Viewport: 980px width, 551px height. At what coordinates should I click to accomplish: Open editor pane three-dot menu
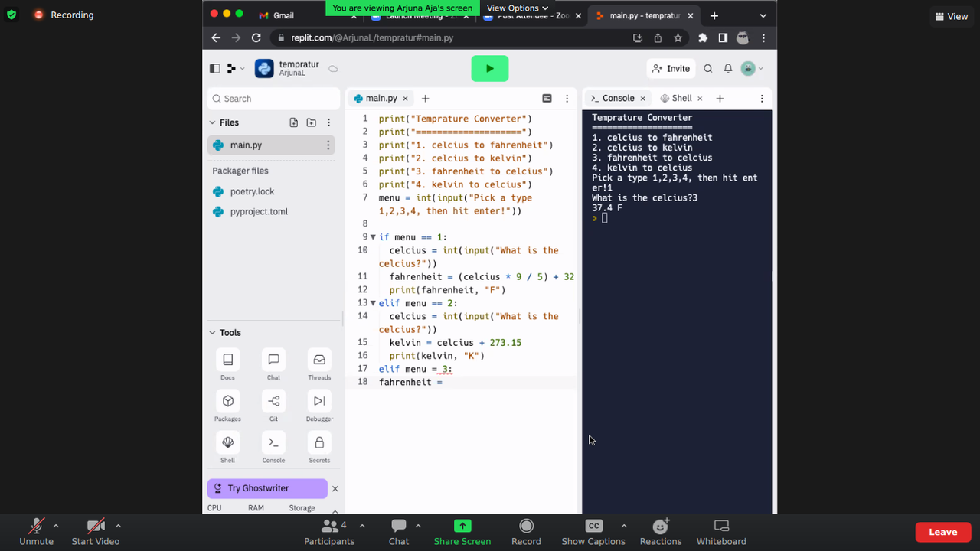[567, 99]
